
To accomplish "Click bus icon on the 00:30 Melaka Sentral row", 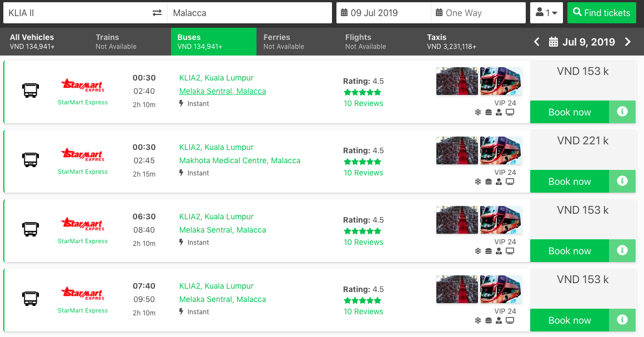I will point(31,90).
